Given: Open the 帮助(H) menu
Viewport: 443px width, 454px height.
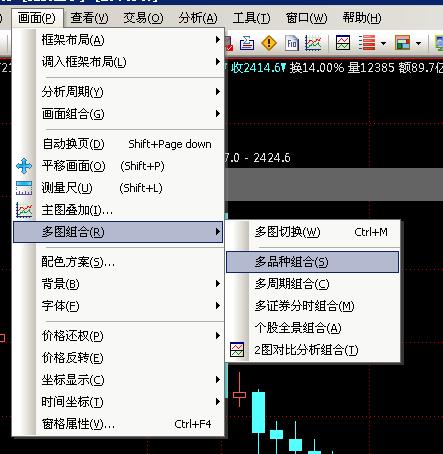Looking at the screenshot, I should tap(362, 18).
